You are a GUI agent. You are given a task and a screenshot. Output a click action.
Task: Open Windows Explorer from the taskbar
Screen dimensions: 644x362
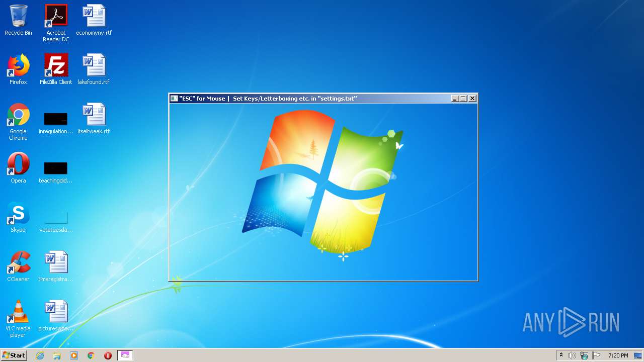tap(57, 355)
